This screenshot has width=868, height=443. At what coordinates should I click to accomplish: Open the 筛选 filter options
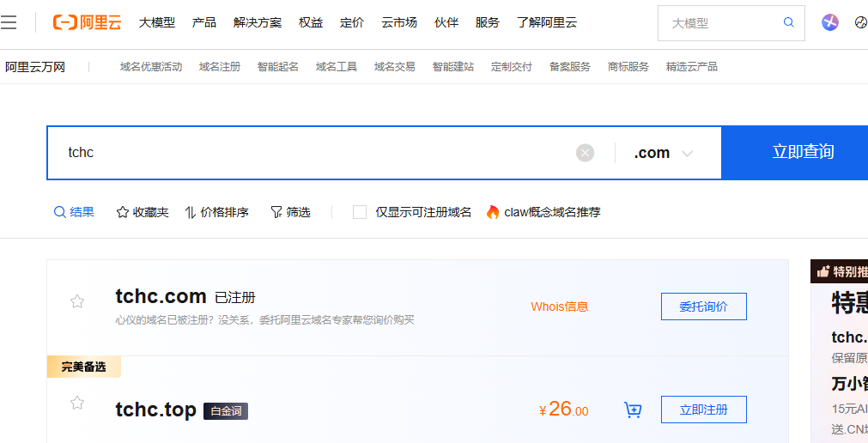(290, 212)
